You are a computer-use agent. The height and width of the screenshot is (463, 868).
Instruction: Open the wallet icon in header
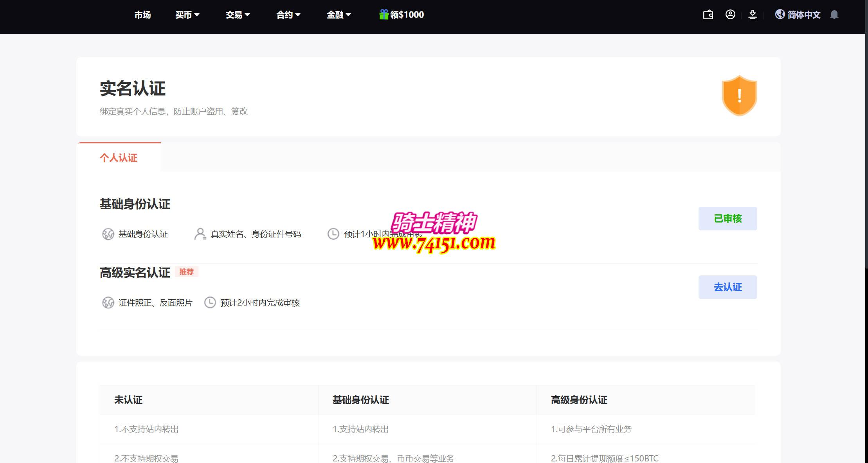[708, 15]
